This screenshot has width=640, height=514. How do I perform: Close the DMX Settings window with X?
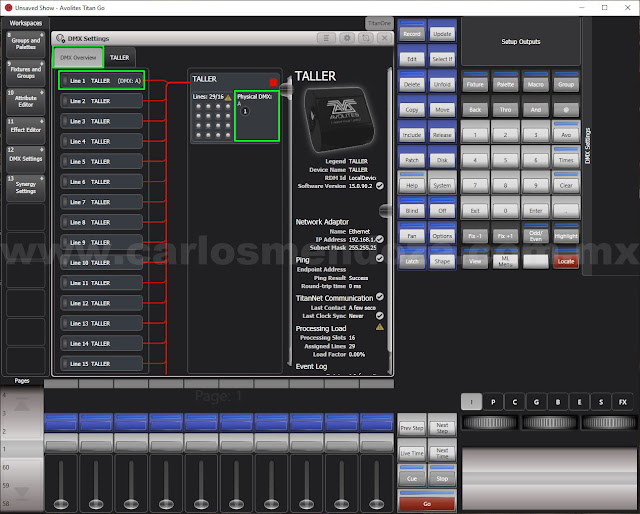(x=384, y=38)
